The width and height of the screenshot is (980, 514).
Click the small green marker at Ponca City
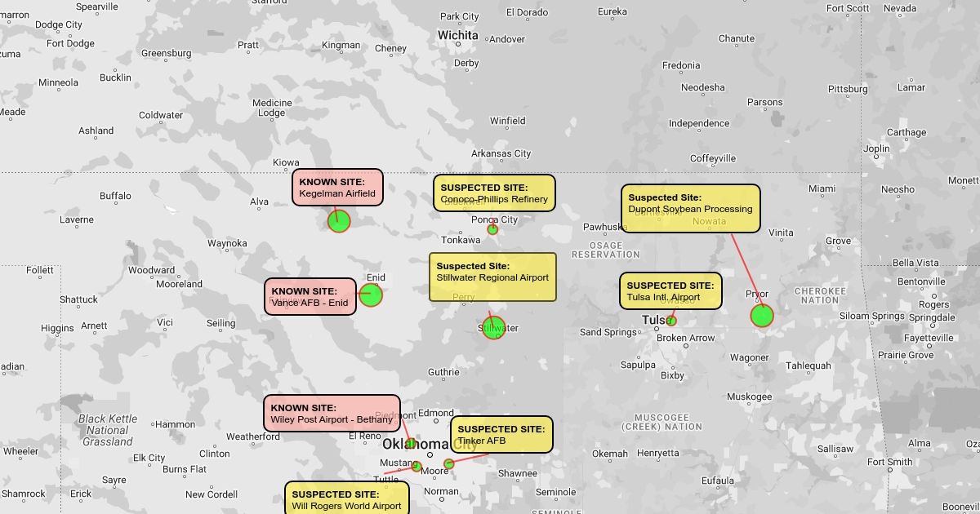click(492, 229)
